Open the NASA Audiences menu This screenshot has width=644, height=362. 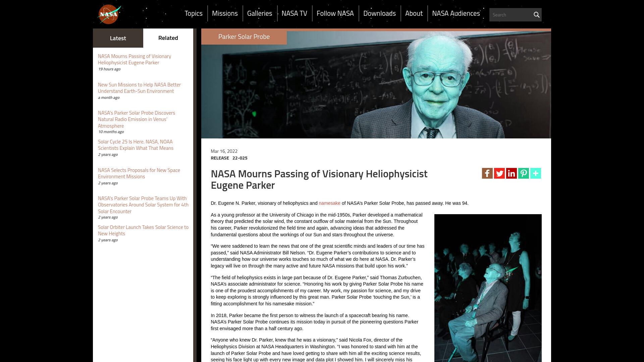coord(456,13)
